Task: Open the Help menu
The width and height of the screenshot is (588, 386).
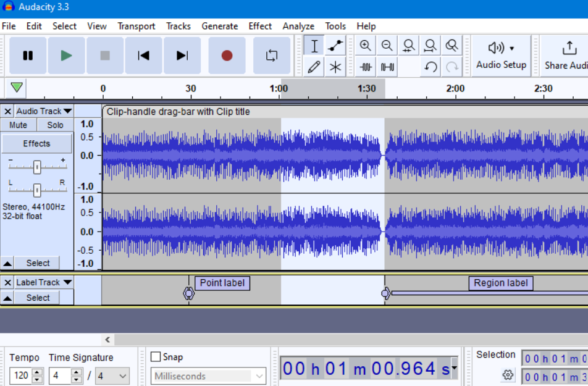Action: [366, 26]
